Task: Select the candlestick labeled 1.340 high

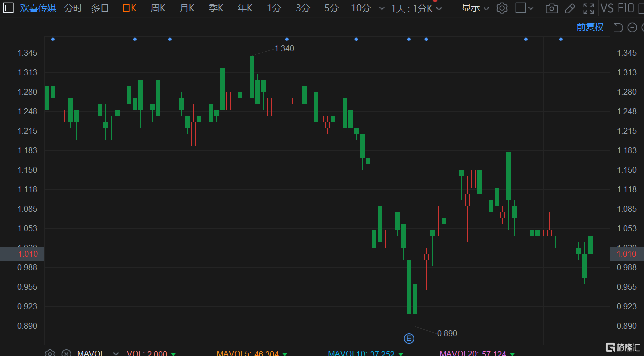Action: coord(252,77)
